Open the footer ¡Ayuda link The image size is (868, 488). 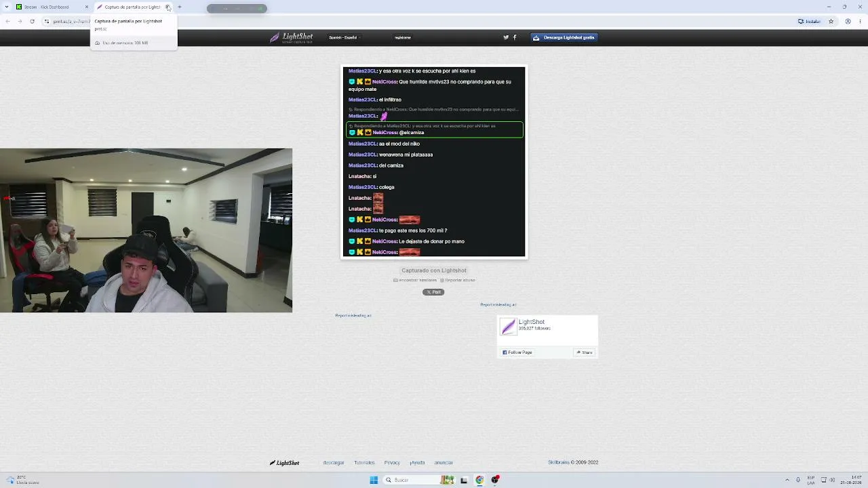pos(417,463)
